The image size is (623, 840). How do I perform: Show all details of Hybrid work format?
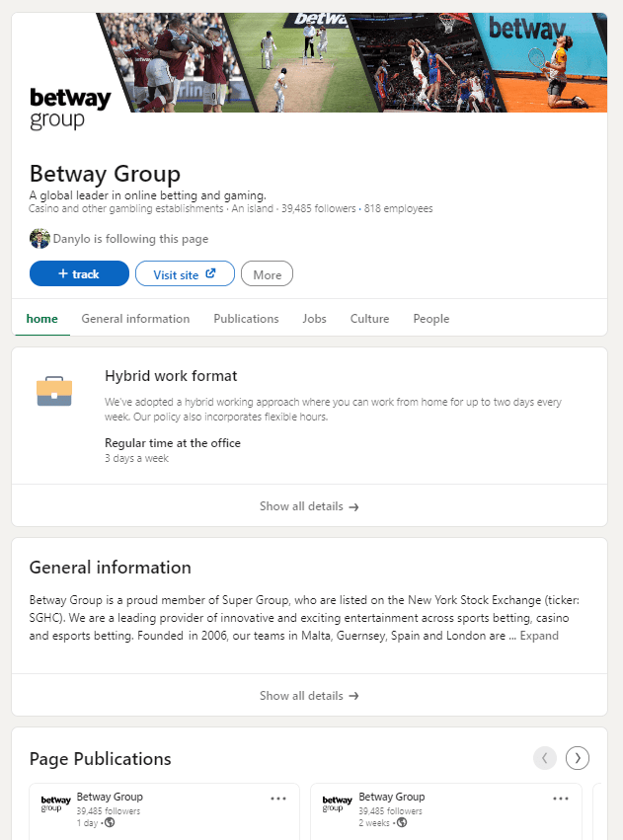(x=309, y=506)
